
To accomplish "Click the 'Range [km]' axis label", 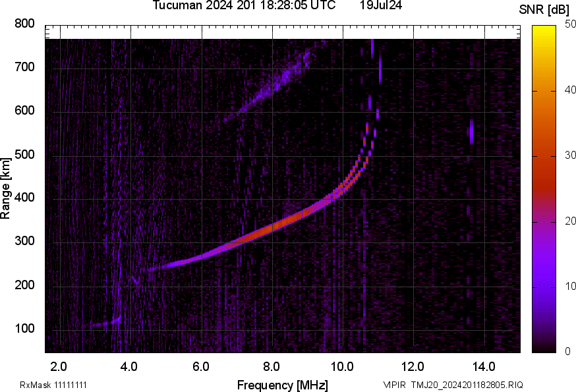I will pos(5,188).
